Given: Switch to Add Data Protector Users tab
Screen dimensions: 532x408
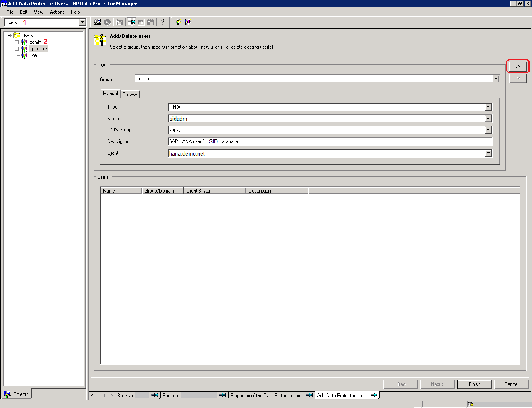Looking at the screenshot, I should (x=347, y=396).
